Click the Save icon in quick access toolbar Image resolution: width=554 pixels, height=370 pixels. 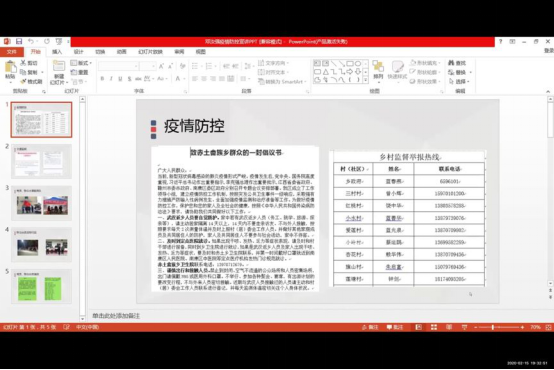pyautogui.click(x=19, y=41)
